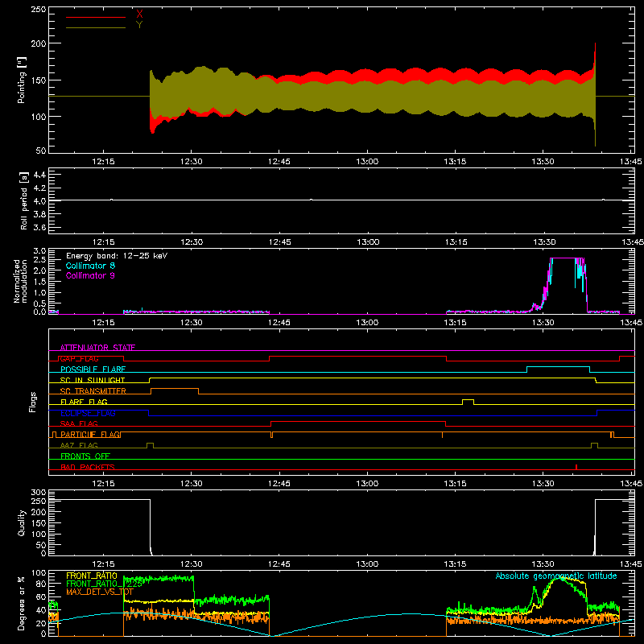Click 13:15 time label under Roll period plot
The width and height of the screenshot is (644, 644).
(456, 242)
